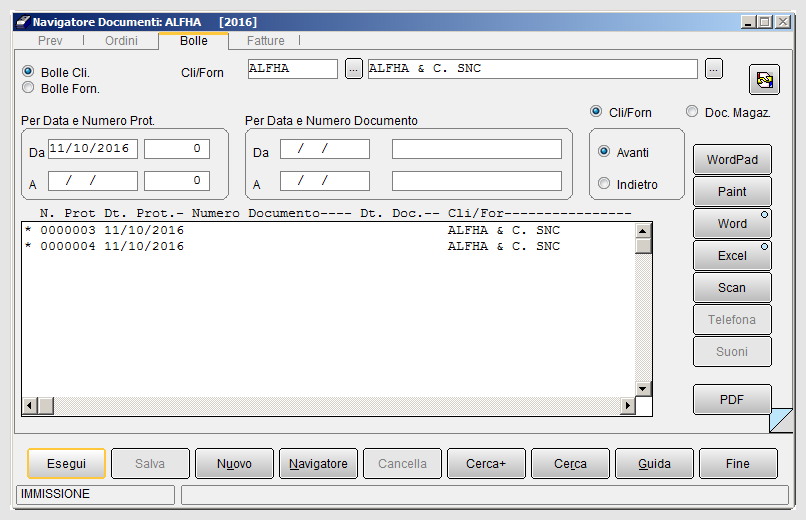
Task: Click the Prot. Da date field 11/10/2016
Action: 93,149
